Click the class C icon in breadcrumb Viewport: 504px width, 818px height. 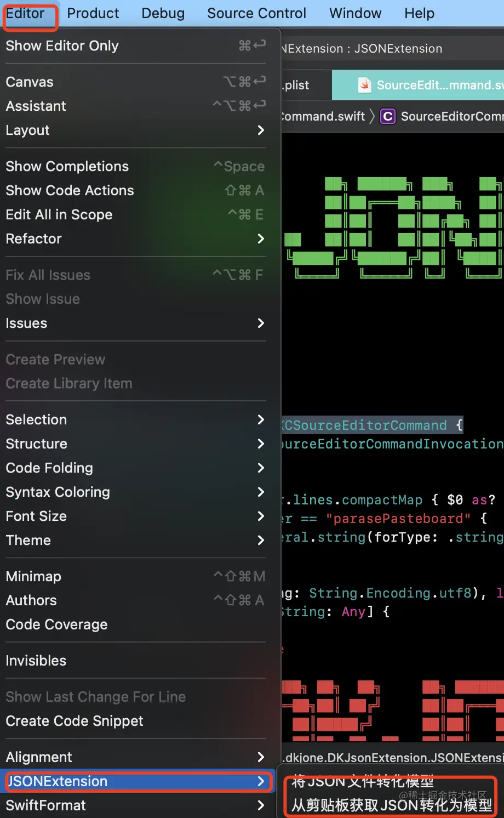[x=388, y=116]
